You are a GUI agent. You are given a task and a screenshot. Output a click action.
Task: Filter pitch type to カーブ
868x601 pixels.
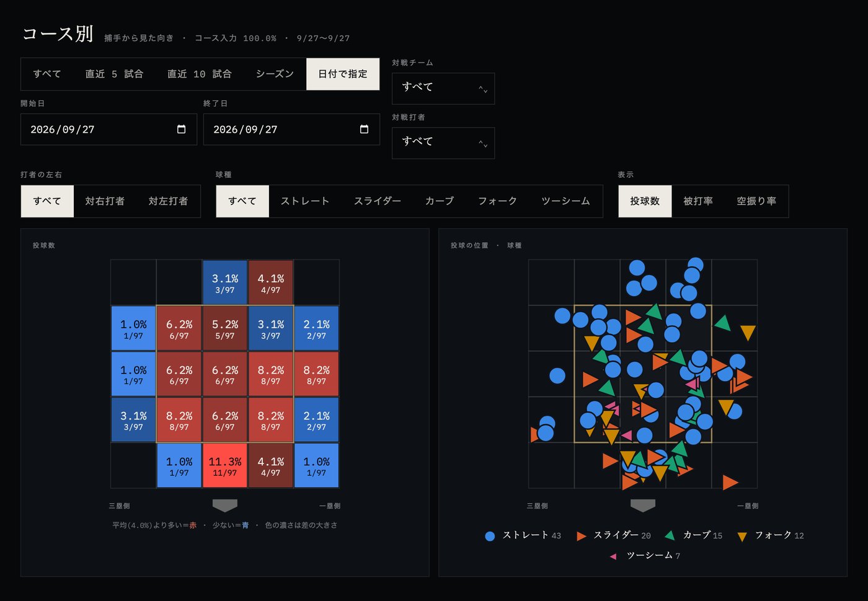(440, 201)
